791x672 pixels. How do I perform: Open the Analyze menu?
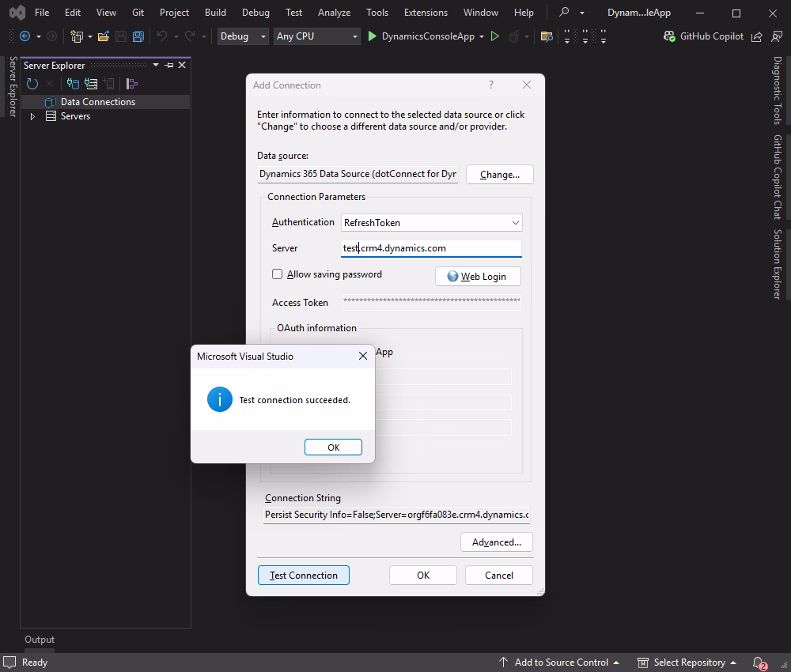coord(334,13)
